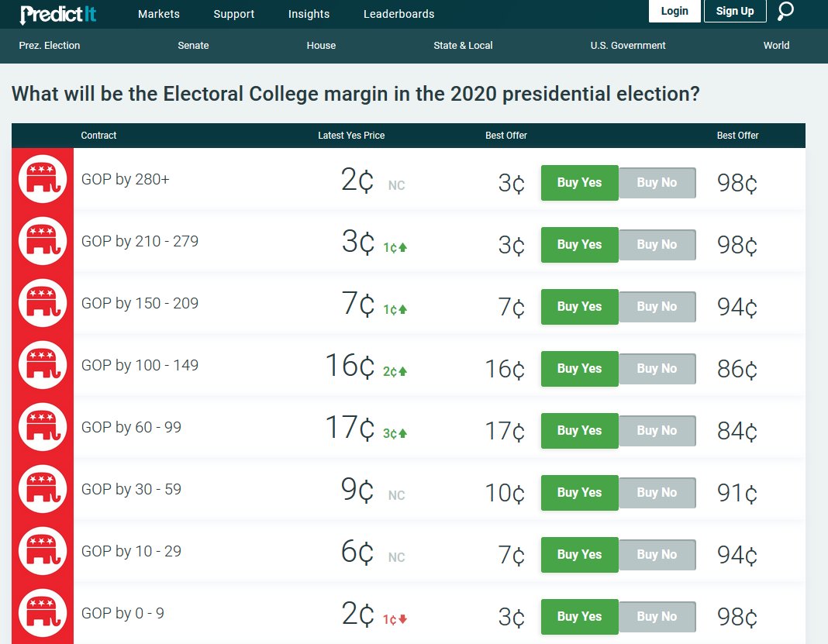Viewport: 828px width, 644px height.
Task: Go to the PredictIt home logo
Action: click(x=58, y=14)
